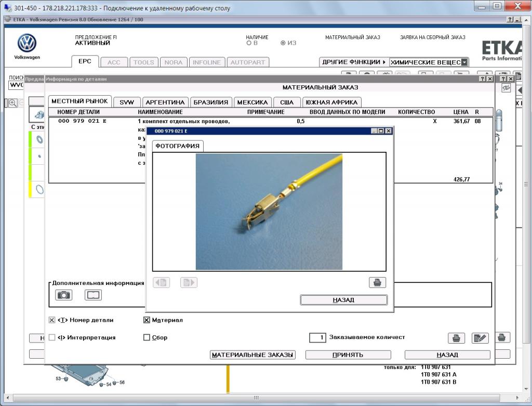This screenshot has height=406, width=532.
Task: Switch to the США tab
Action: pyautogui.click(x=287, y=102)
